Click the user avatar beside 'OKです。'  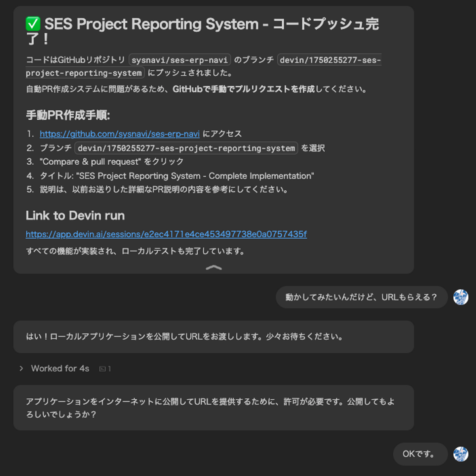[461, 454]
